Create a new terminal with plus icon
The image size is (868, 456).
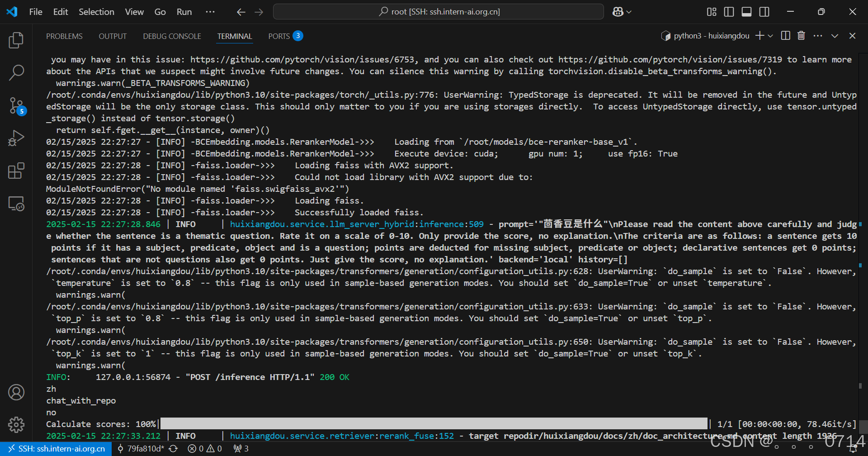pos(759,36)
